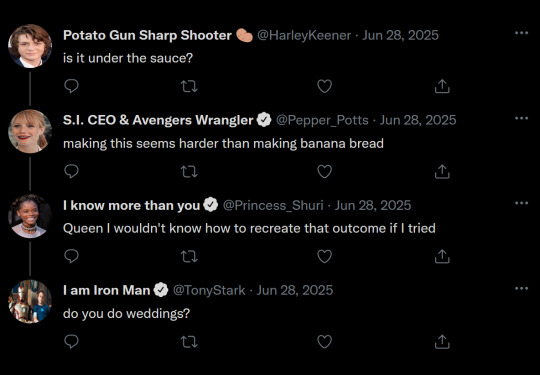Retweet the 'is it under the sauce?' tweet
This screenshot has height=375, width=540.
189,86
